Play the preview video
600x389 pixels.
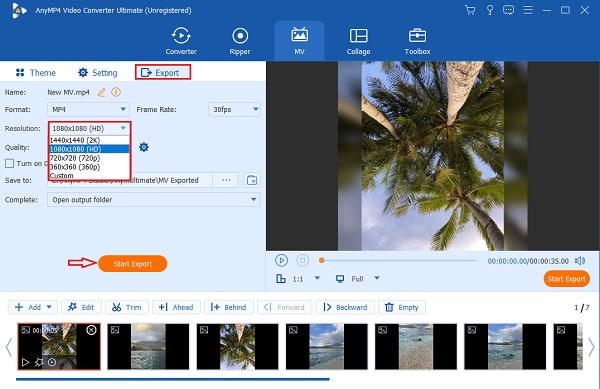click(281, 260)
